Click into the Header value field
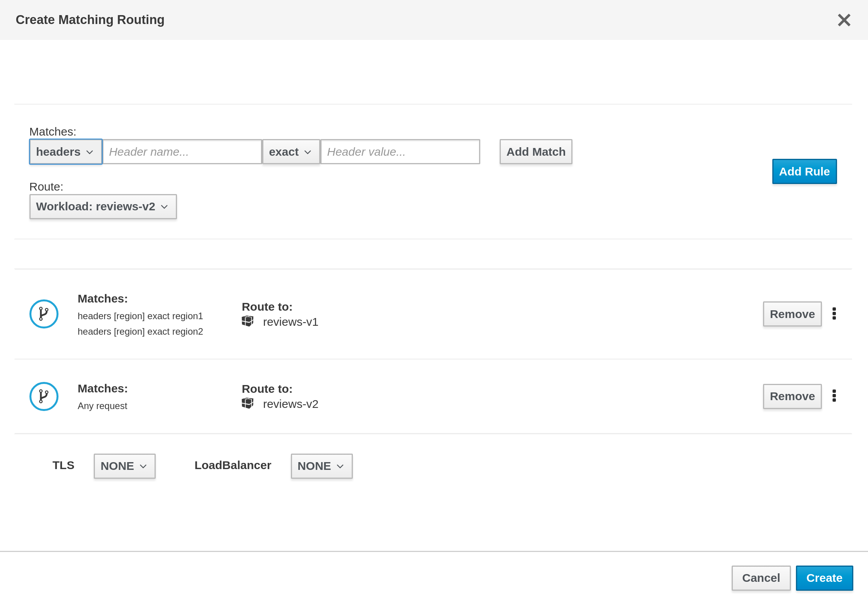This screenshot has width=868, height=607. (x=400, y=152)
